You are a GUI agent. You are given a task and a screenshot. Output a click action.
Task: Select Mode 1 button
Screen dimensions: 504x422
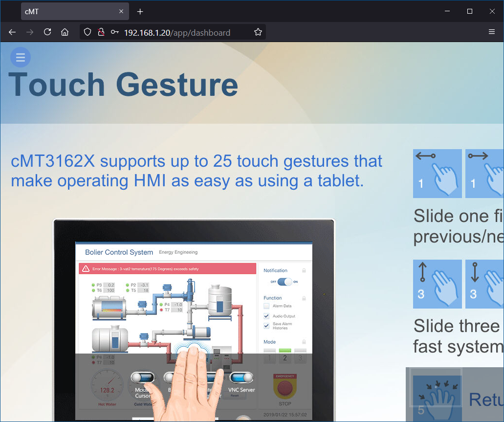pyautogui.click(x=270, y=356)
